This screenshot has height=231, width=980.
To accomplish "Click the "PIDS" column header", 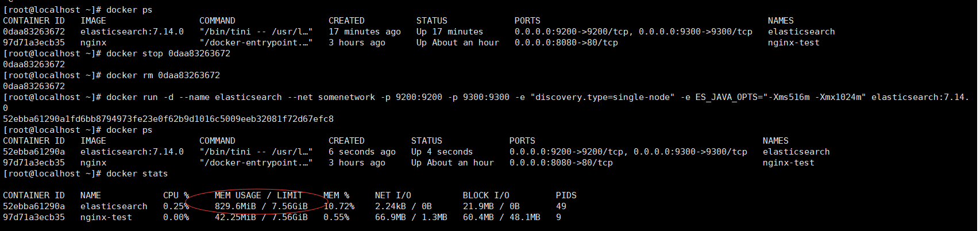I will point(566,195).
